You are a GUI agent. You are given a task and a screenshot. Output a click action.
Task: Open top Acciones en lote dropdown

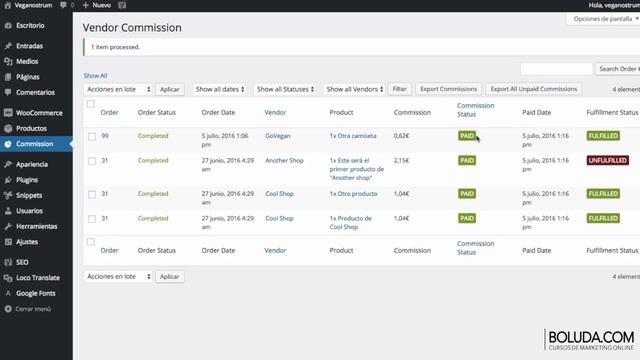coord(118,89)
